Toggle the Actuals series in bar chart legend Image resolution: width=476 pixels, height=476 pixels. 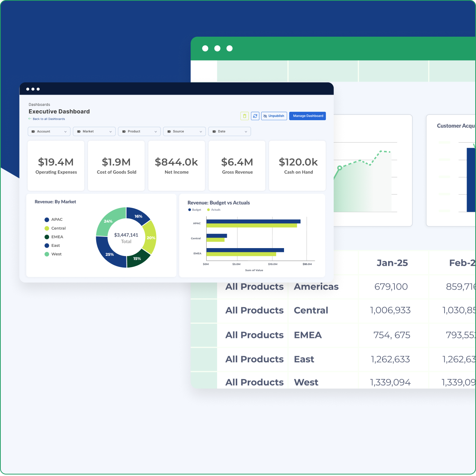point(214,210)
